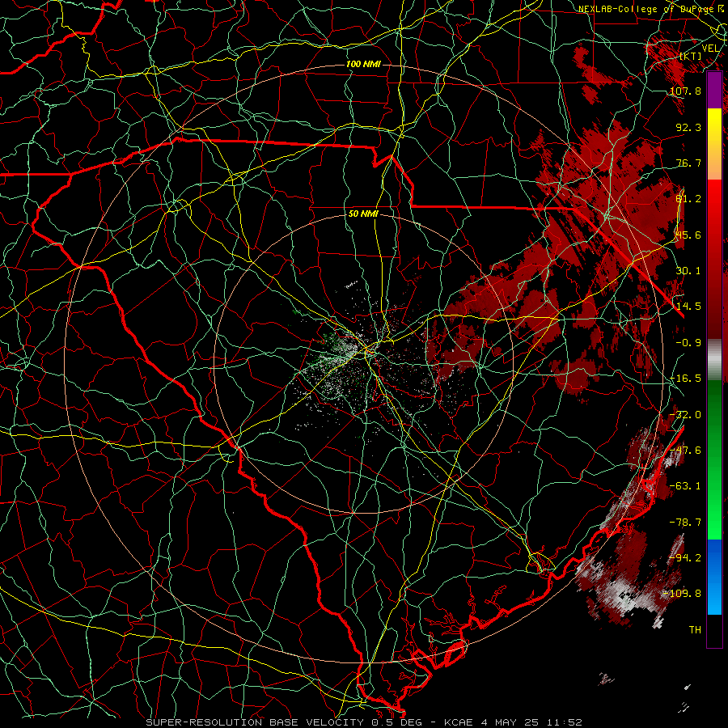Click the TH threshold label
The height and width of the screenshot is (728, 728).
tap(695, 630)
